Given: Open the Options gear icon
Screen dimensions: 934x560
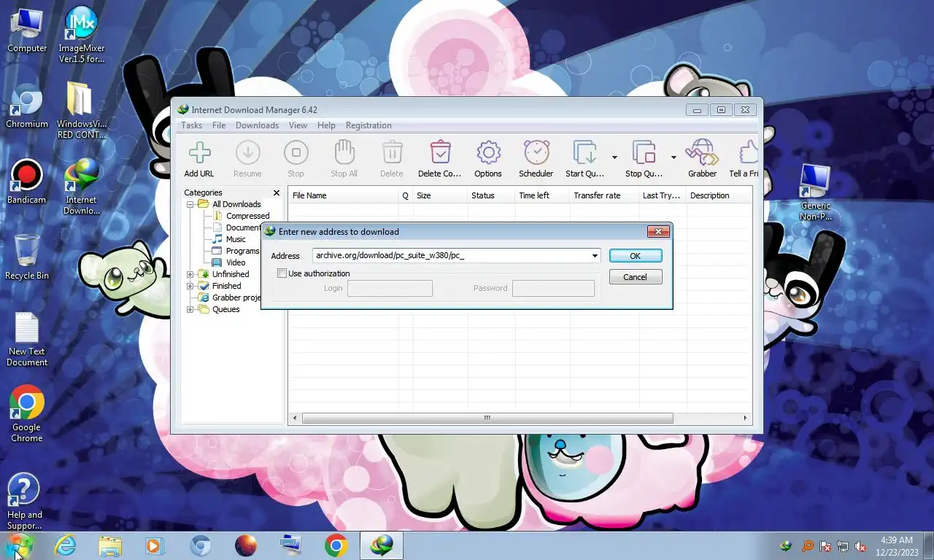Looking at the screenshot, I should coord(488,153).
